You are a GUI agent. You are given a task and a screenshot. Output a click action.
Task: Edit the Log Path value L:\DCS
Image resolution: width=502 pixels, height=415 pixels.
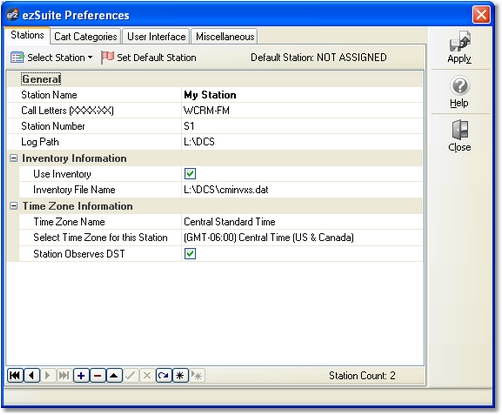tap(302, 142)
